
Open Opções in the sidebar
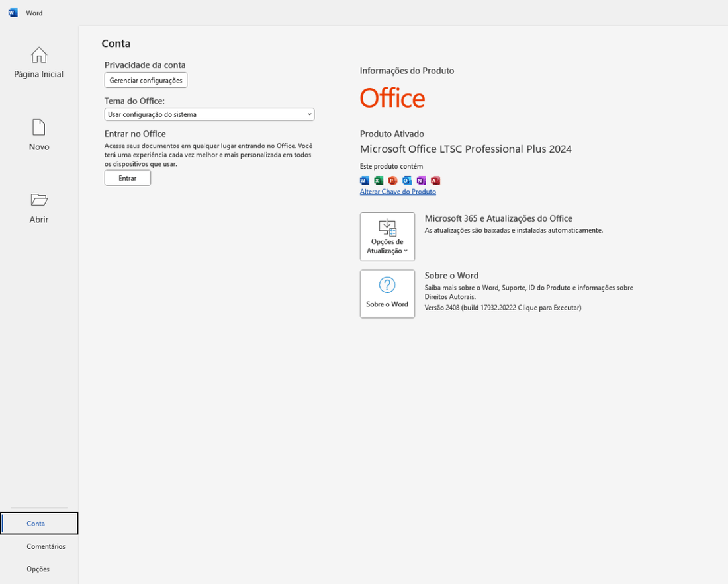coord(38,569)
